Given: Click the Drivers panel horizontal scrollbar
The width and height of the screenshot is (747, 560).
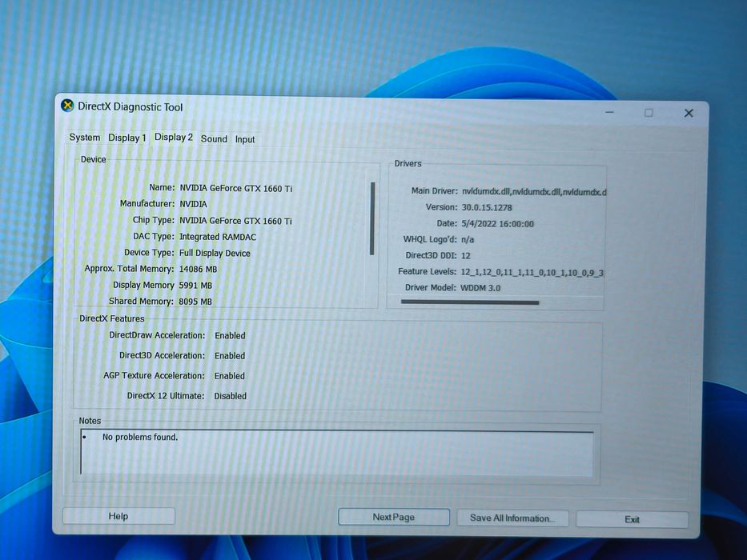Looking at the screenshot, I should [x=470, y=302].
